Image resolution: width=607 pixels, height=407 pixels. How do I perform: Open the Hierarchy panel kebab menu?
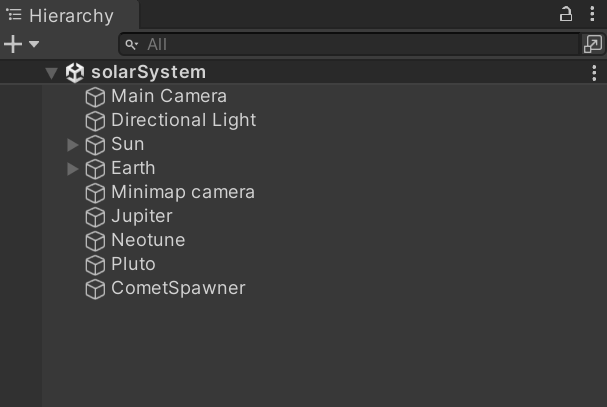[593, 14]
